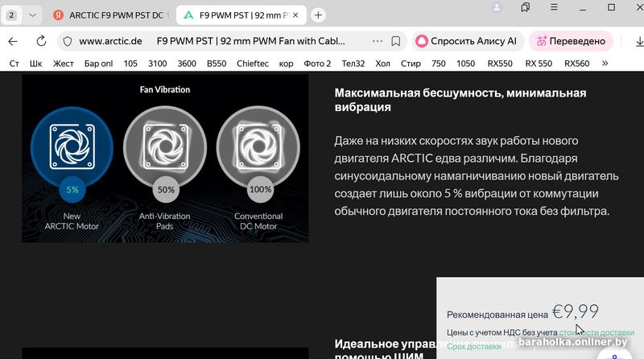Screen dimensions: 644x359
Task: Open the browser hamburger menu
Action: click(554, 7)
